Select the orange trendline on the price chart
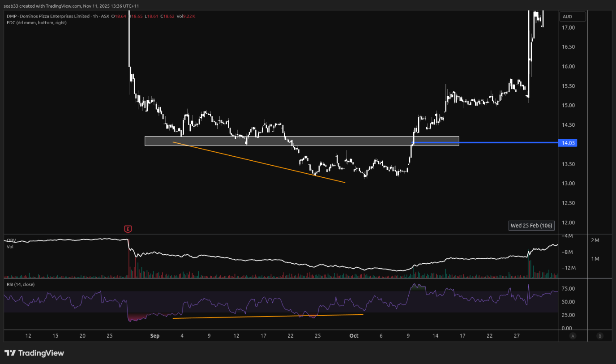 (x=260, y=163)
